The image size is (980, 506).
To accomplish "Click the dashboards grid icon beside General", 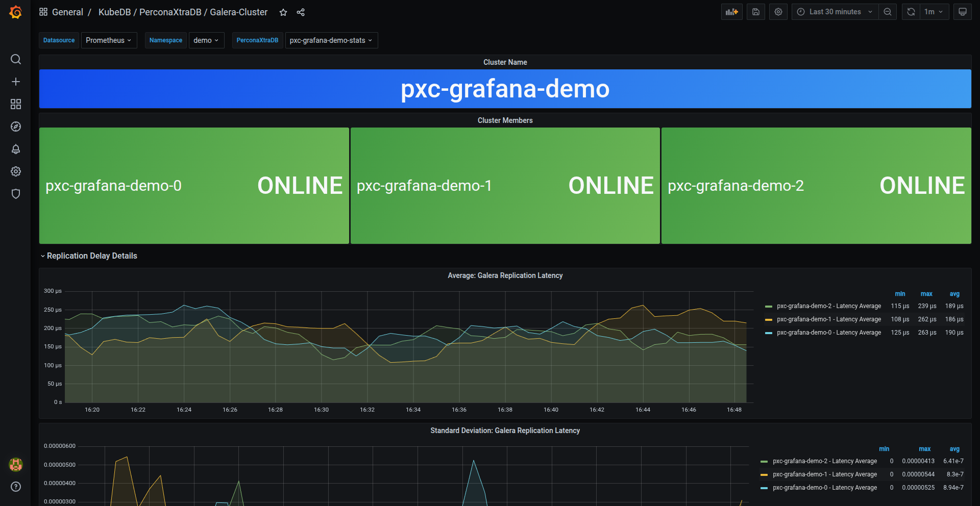I will [43, 12].
